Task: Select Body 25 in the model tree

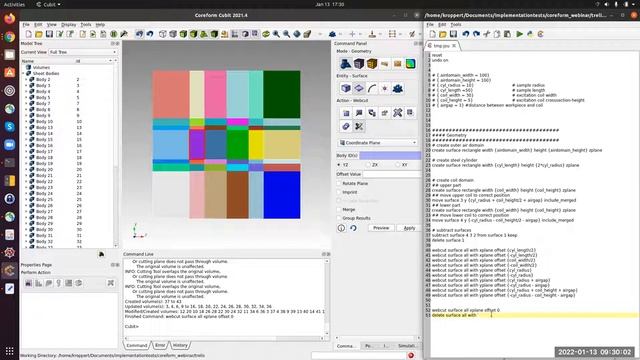Action: click(x=44, y=200)
